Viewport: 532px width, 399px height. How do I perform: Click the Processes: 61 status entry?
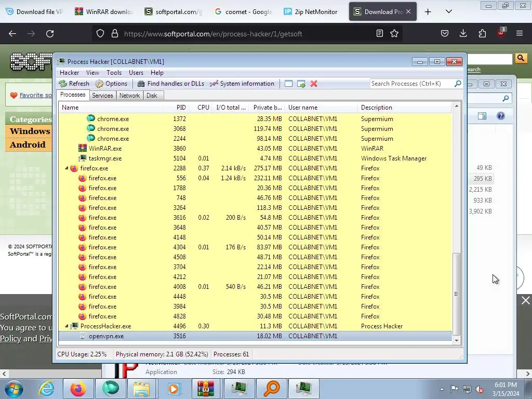point(231,354)
